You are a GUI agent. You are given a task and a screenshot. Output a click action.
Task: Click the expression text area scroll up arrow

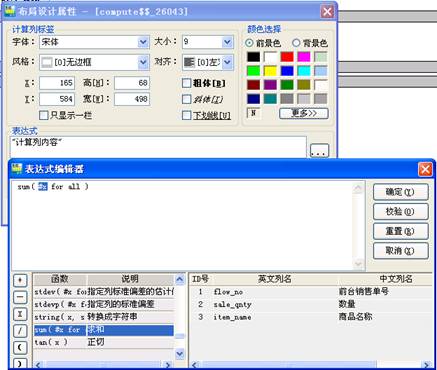coord(358,188)
